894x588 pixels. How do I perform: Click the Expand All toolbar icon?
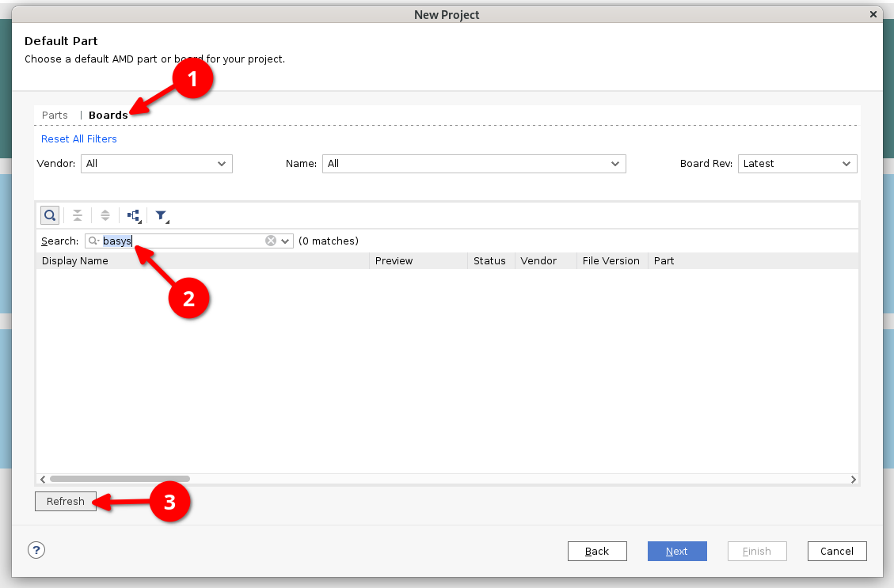[105, 215]
